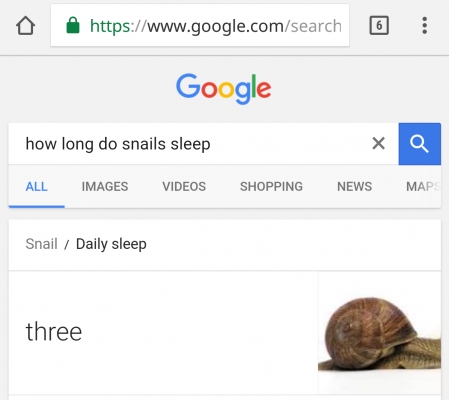Select the partially visible MAPS tab
Image resolution: width=449 pixels, height=400 pixels.
(423, 186)
